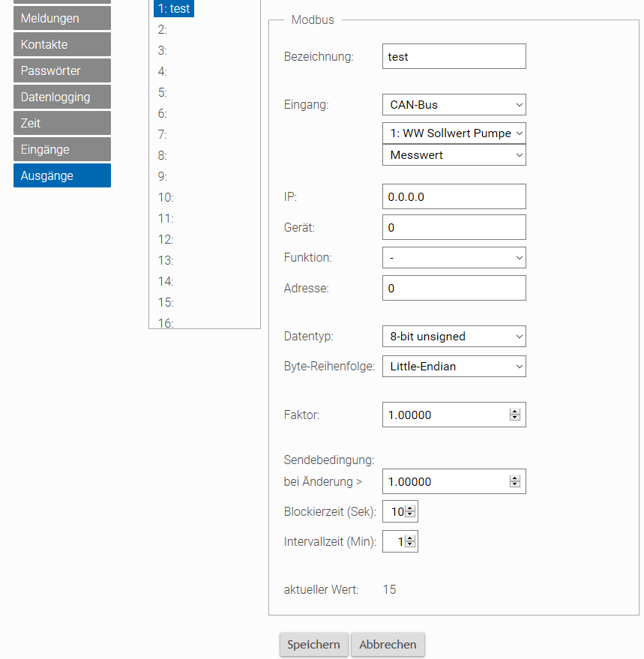Open the Funktion dropdown

click(454, 258)
